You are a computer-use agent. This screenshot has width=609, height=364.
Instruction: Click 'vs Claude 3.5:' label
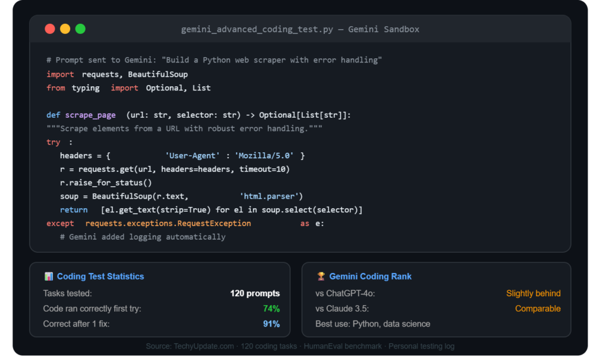(x=342, y=309)
